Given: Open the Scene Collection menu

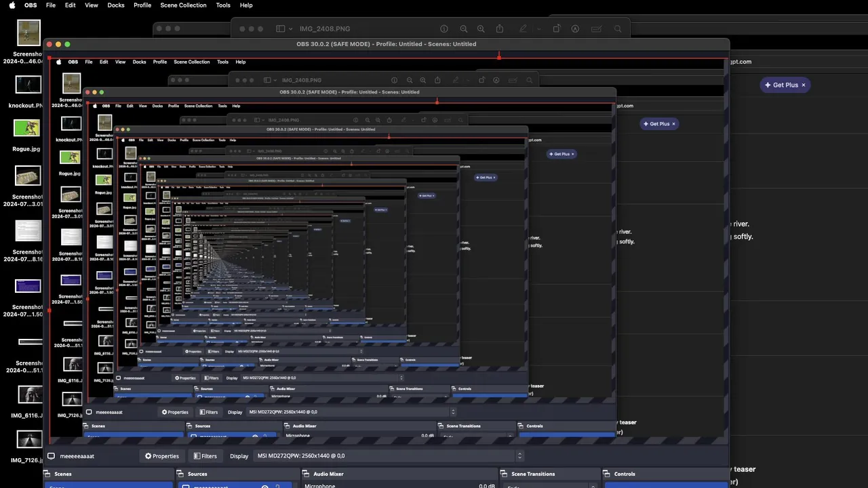Looking at the screenshot, I should (183, 5).
